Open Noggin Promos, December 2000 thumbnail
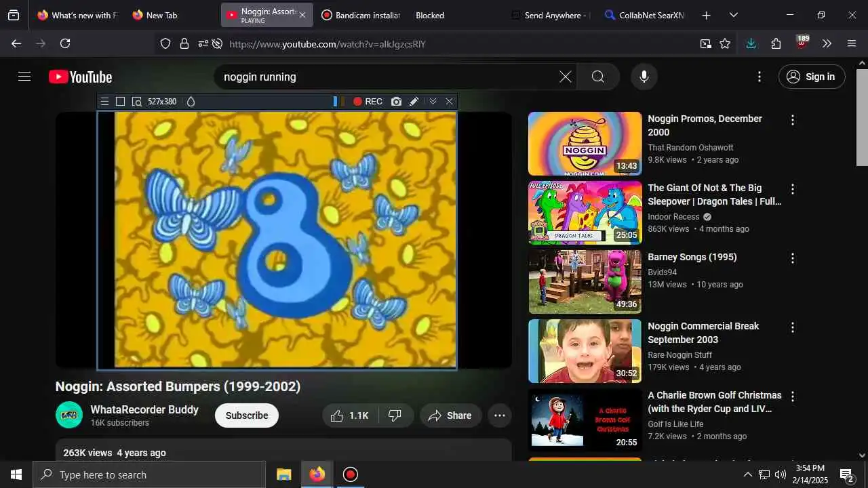Image resolution: width=868 pixels, height=488 pixels. coord(585,144)
